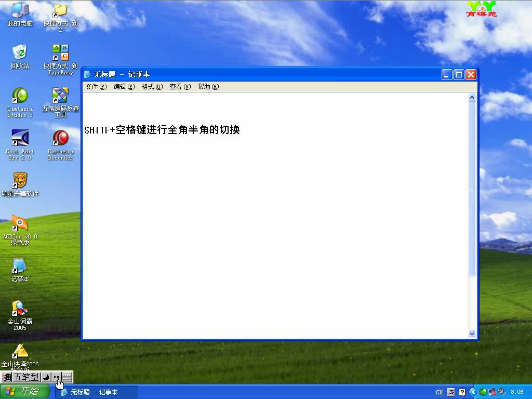This screenshot has width=532, height=399.
Task: Select 金山快译2006 icon
Action: click(20, 357)
